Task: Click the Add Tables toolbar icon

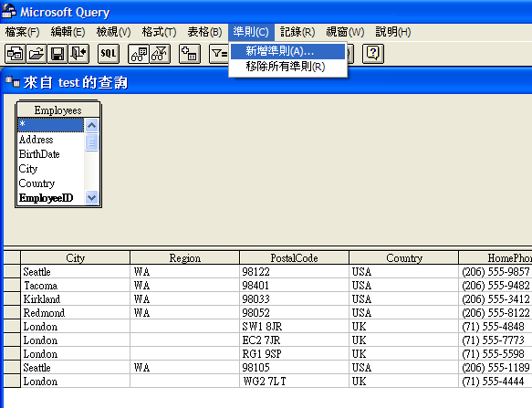Action: pyautogui.click(x=190, y=54)
